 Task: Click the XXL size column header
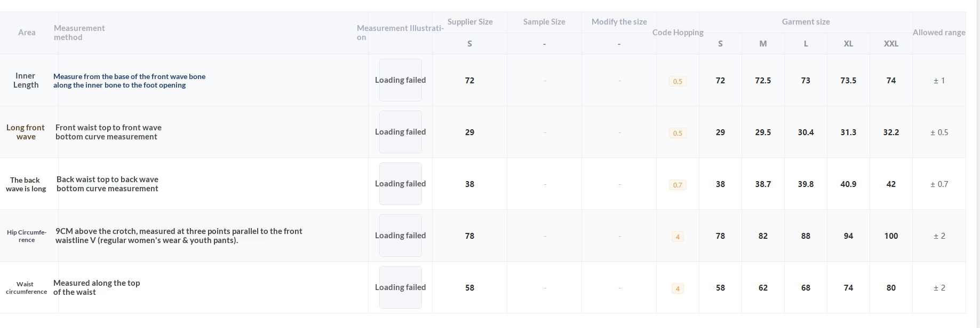point(891,44)
